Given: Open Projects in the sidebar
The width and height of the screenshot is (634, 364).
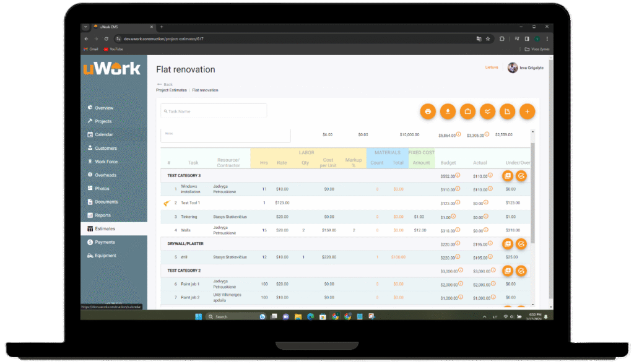Looking at the screenshot, I should [x=103, y=121].
